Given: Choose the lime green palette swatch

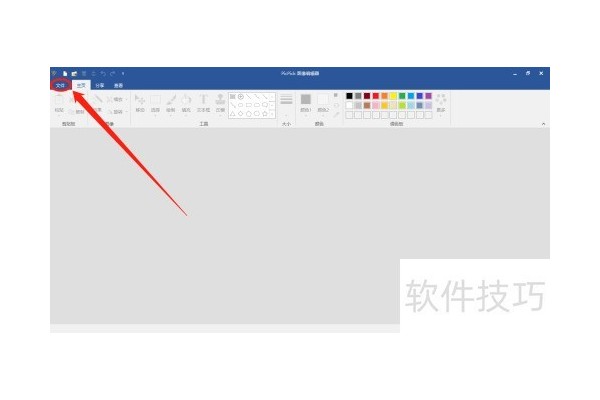Looking at the screenshot, I should click(402, 105).
